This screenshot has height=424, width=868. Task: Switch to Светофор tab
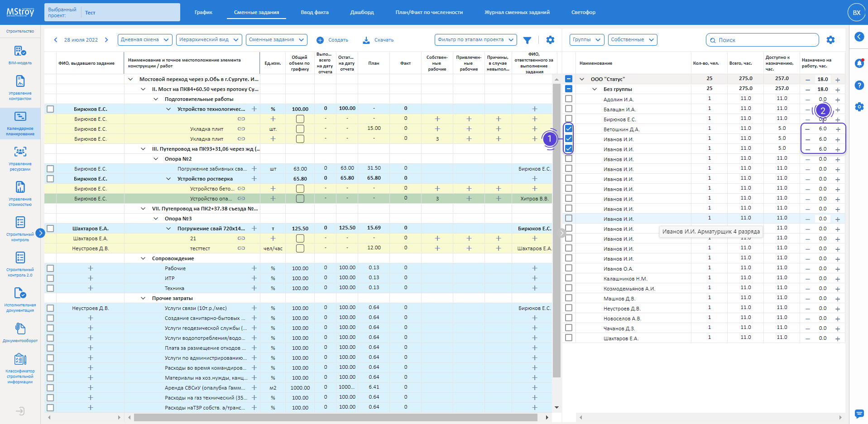click(x=583, y=12)
